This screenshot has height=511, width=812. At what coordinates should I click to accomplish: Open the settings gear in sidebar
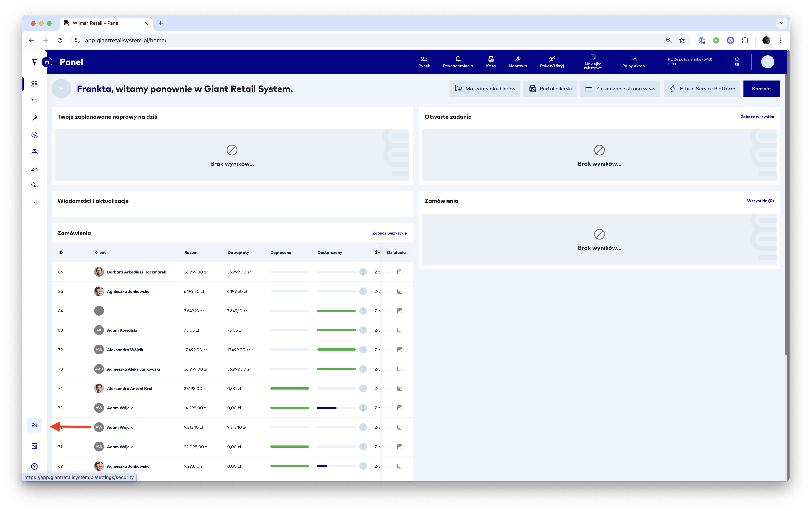pos(34,425)
